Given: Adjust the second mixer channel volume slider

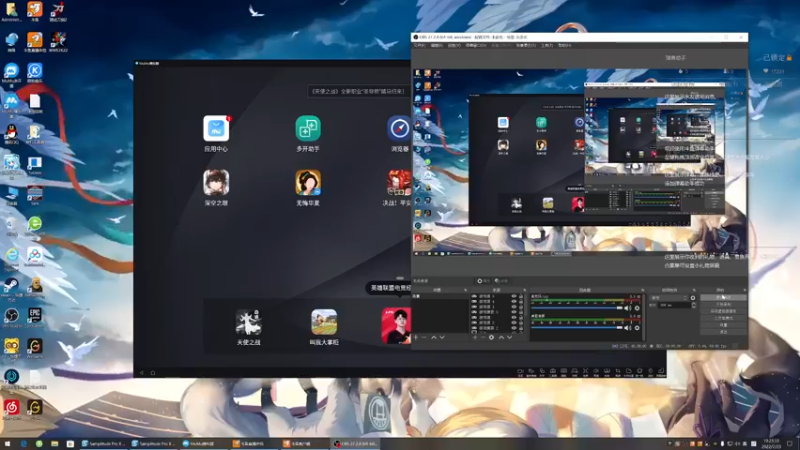Looking at the screenshot, I should pos(578,328).
